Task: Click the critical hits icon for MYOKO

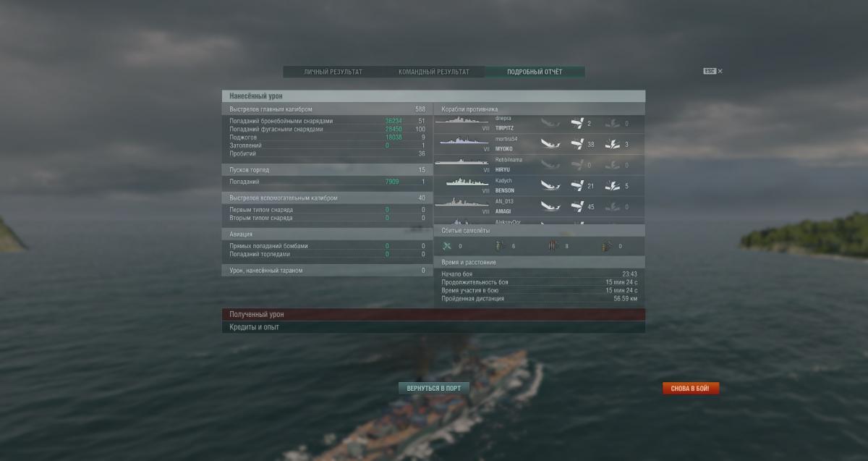Action: (612, 144)
